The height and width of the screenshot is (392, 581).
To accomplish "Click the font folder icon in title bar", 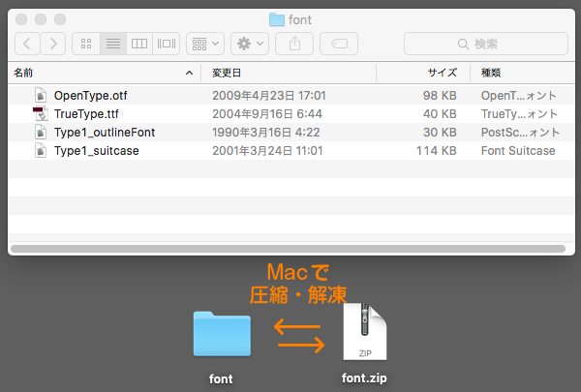I will (x=276, y=19).
